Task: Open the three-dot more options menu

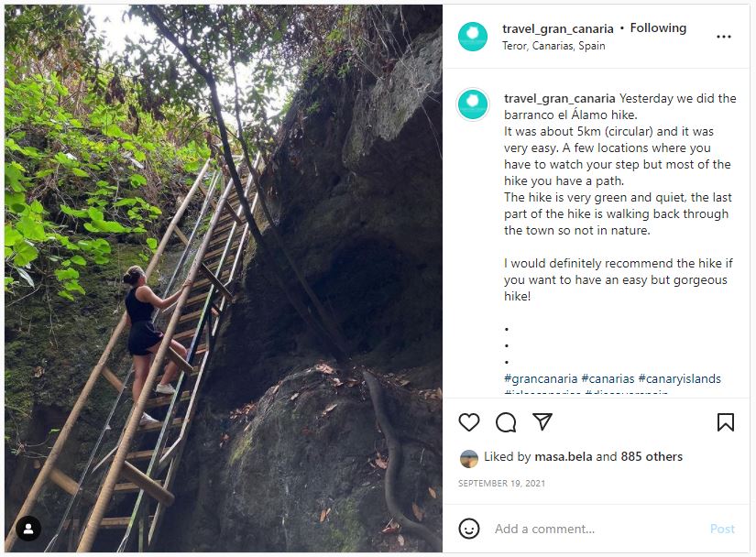Action: click(724, 37)
